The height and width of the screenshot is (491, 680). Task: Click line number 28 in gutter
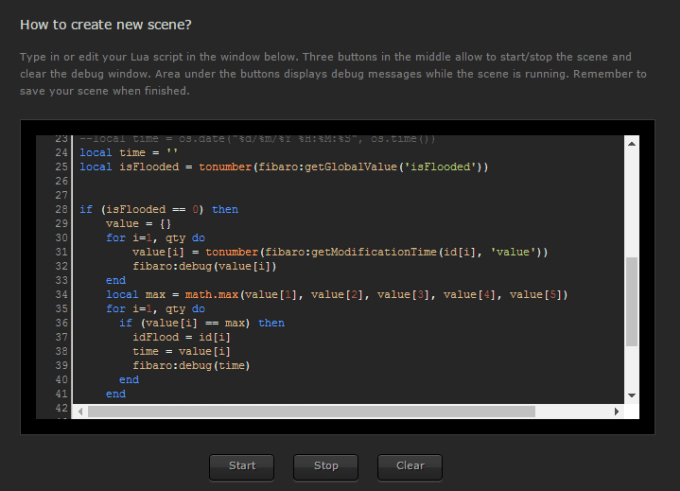pos(62,209)
